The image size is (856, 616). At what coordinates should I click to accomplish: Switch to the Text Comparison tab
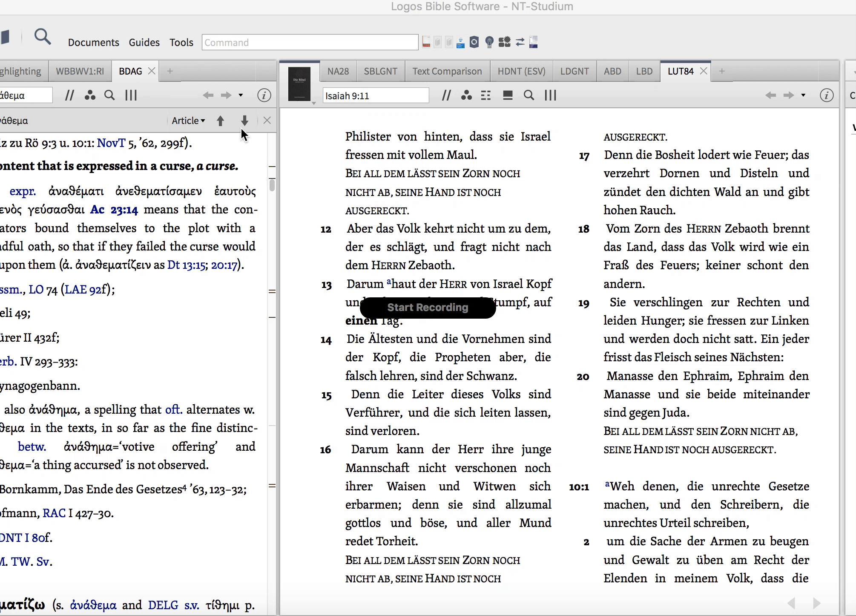[x=447, y=71]
